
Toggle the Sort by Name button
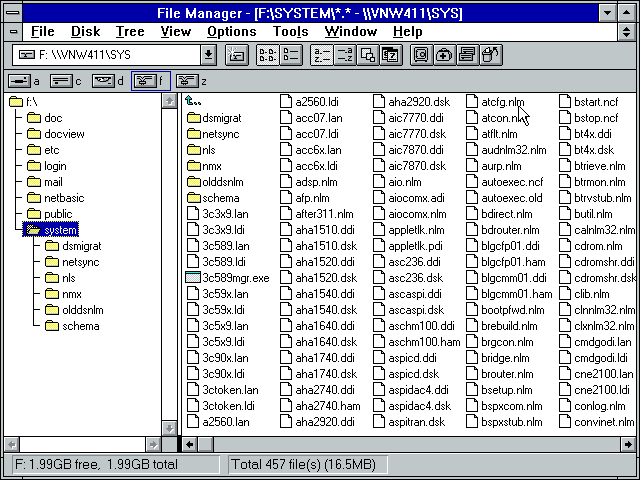point(322,55)
